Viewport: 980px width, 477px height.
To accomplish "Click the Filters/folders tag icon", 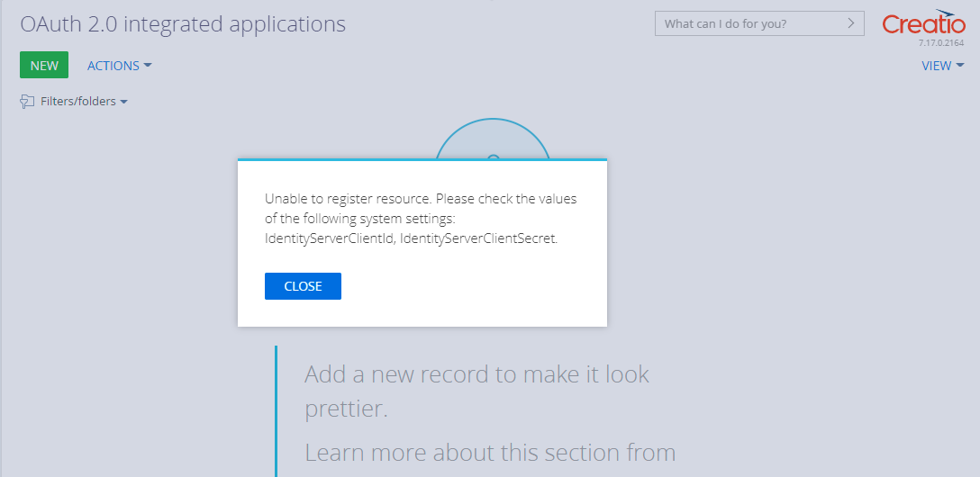I will (27, 101).
